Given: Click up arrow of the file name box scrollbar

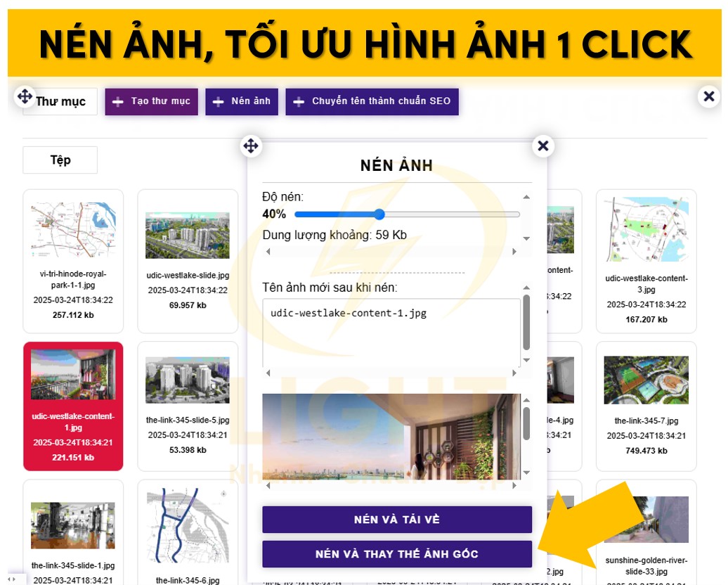Looking at the screenshot, I should tap(526, 288).
